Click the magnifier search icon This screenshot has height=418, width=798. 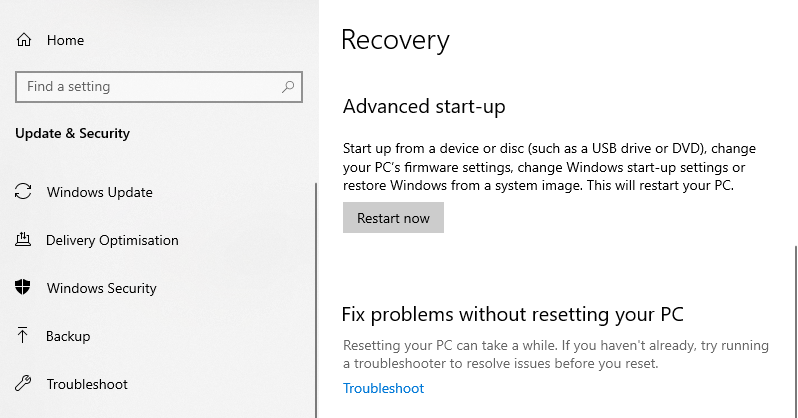[x=288, y=87]
